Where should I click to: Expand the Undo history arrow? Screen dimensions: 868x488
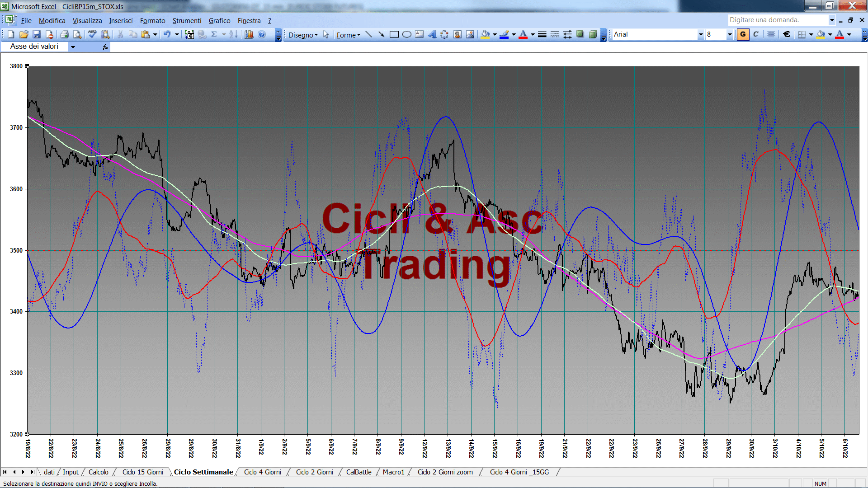(x=177, y=34)
